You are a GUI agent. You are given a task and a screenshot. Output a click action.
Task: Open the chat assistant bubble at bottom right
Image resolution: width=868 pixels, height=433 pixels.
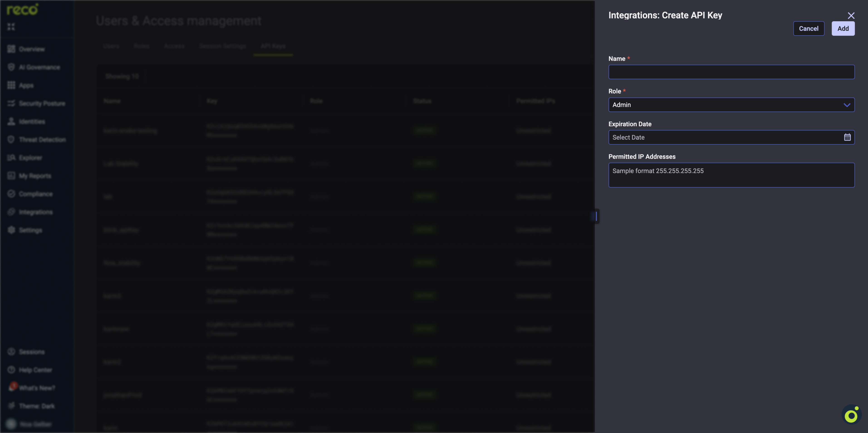click(851, 414)
